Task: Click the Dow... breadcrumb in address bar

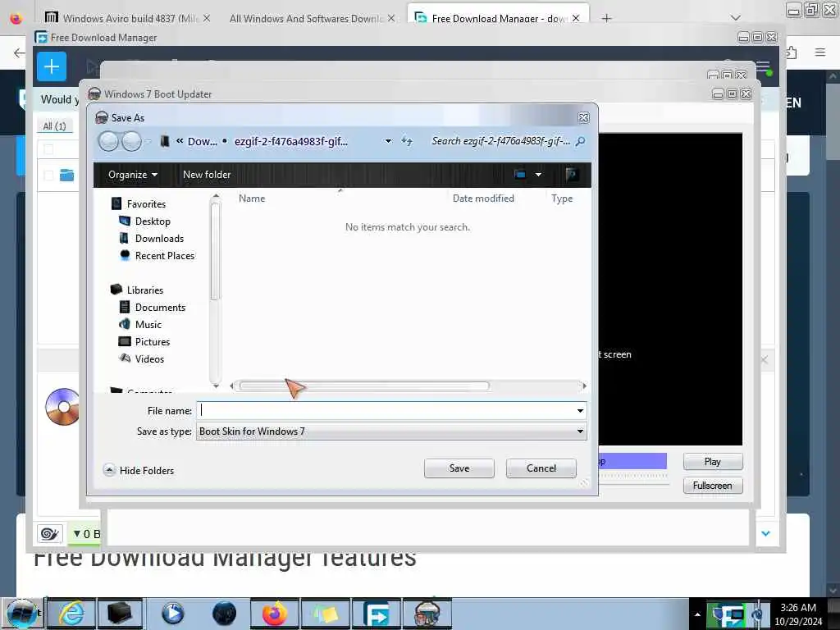Action: [202, 141]
